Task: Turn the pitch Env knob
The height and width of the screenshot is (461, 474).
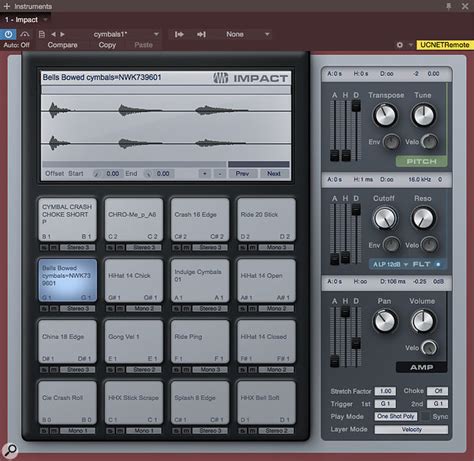Action: (391, 142)
